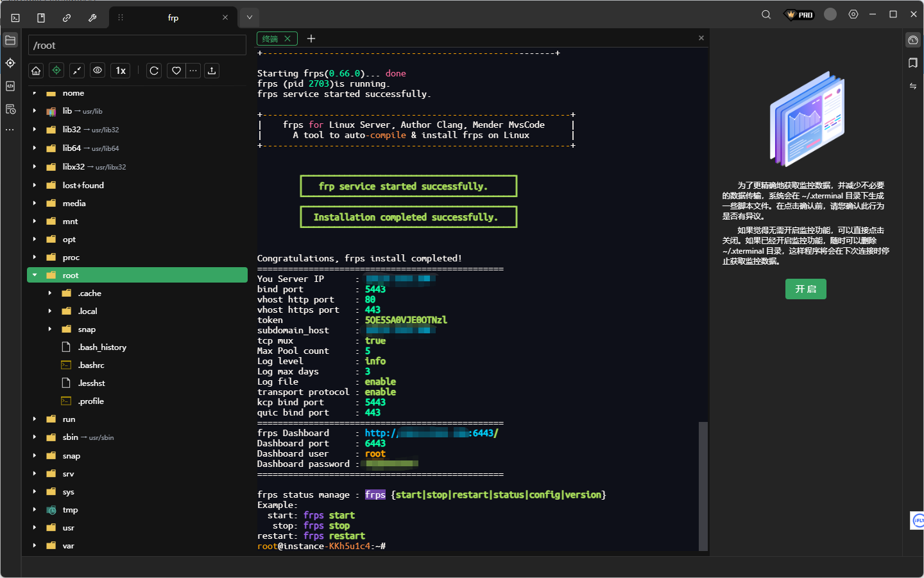
Task: Click the home directory icon in file toolbar
Action: click(x=36, y=71)
